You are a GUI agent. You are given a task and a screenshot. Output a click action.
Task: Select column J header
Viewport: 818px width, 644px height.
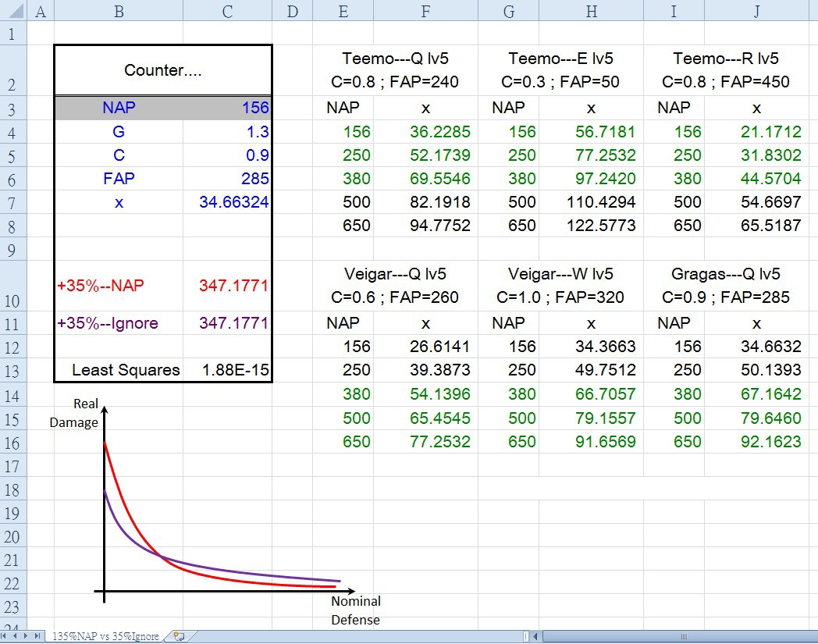pos(756,11)
